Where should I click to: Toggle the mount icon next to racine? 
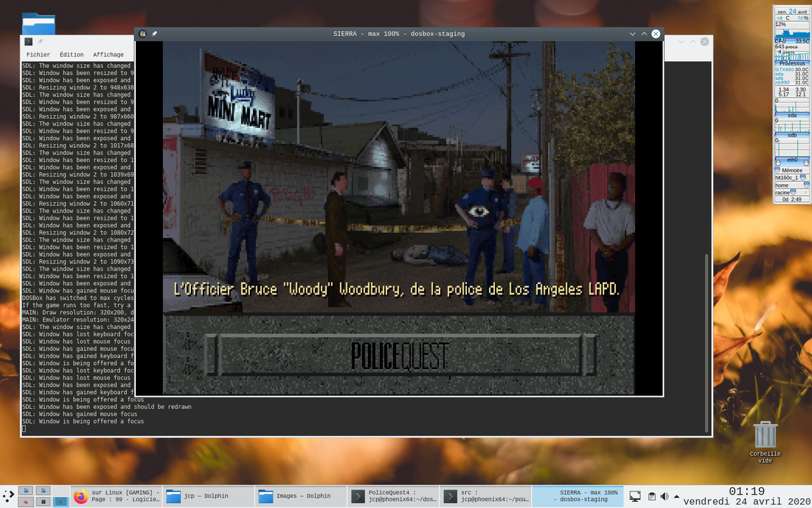(x=792, y=192)
